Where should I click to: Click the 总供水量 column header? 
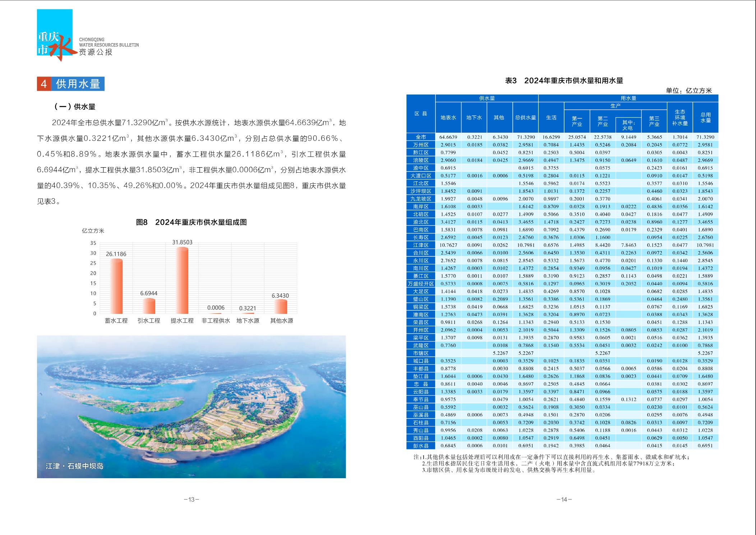pos(525,118)
